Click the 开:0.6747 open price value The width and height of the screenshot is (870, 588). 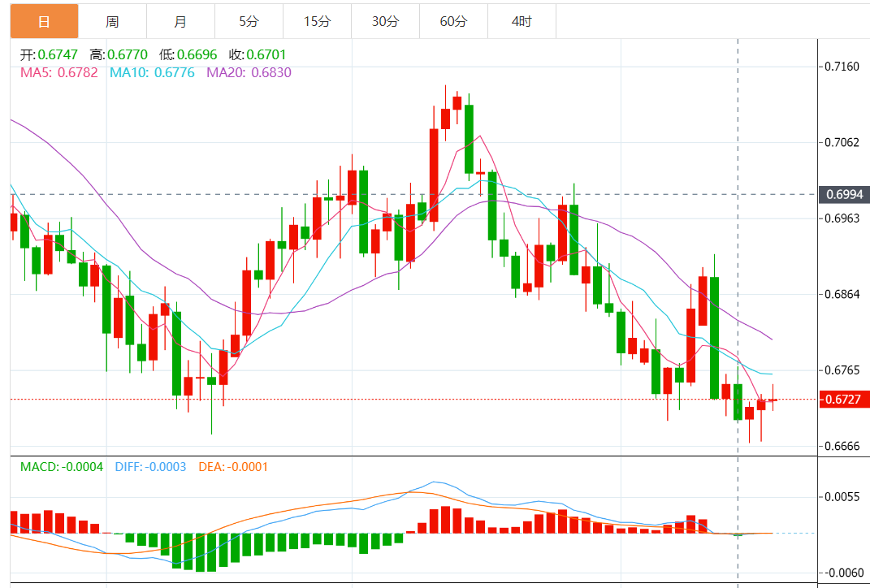coord(49,55)
